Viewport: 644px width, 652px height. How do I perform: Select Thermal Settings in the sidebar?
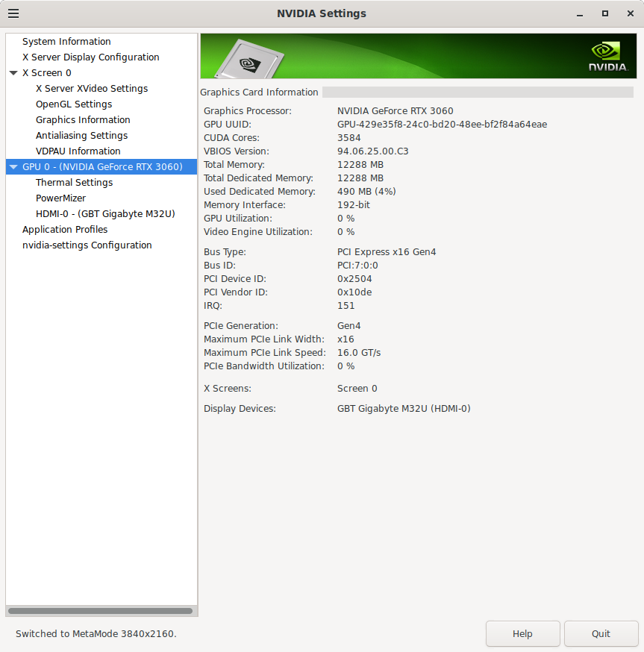[75, 182]
